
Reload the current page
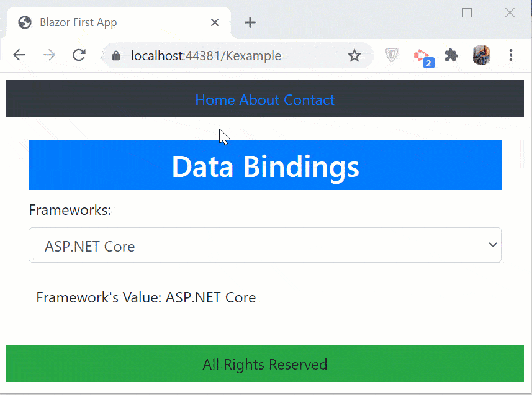[79, 55]
